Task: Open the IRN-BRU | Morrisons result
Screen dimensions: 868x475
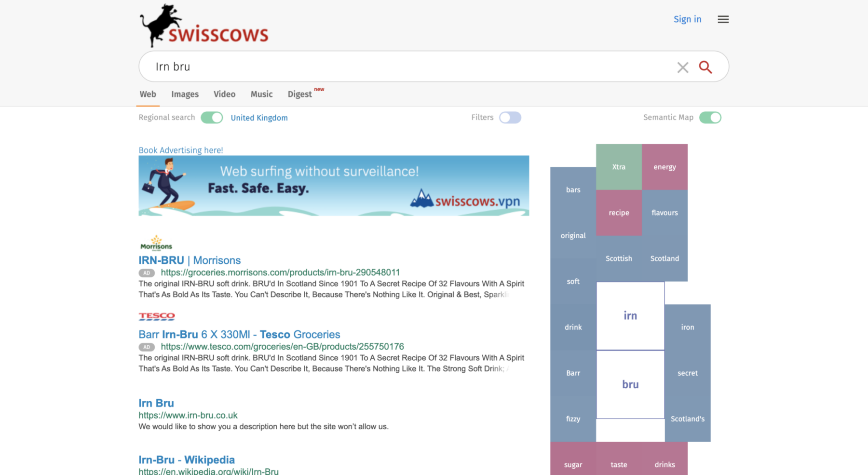Action: tap(190, 260)
